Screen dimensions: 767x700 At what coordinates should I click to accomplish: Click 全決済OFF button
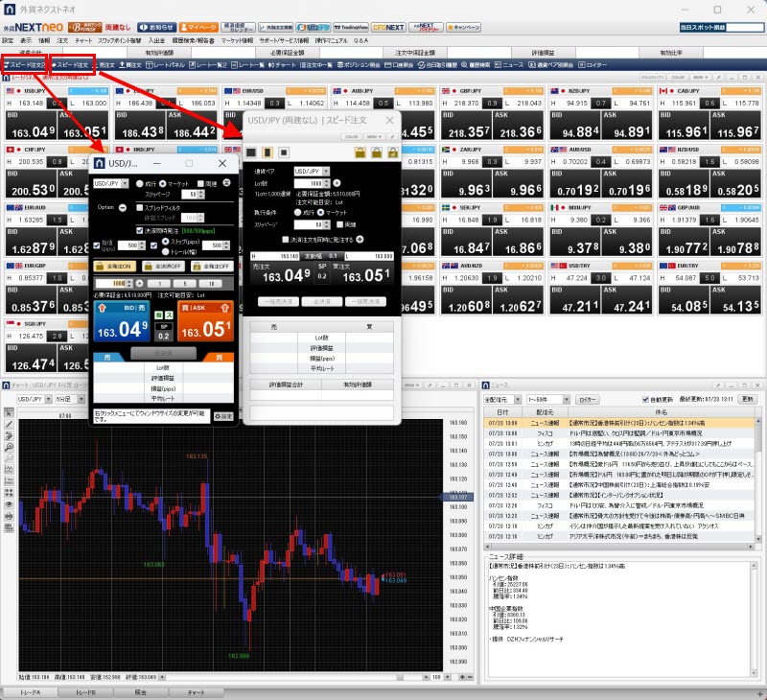(163, 267)
